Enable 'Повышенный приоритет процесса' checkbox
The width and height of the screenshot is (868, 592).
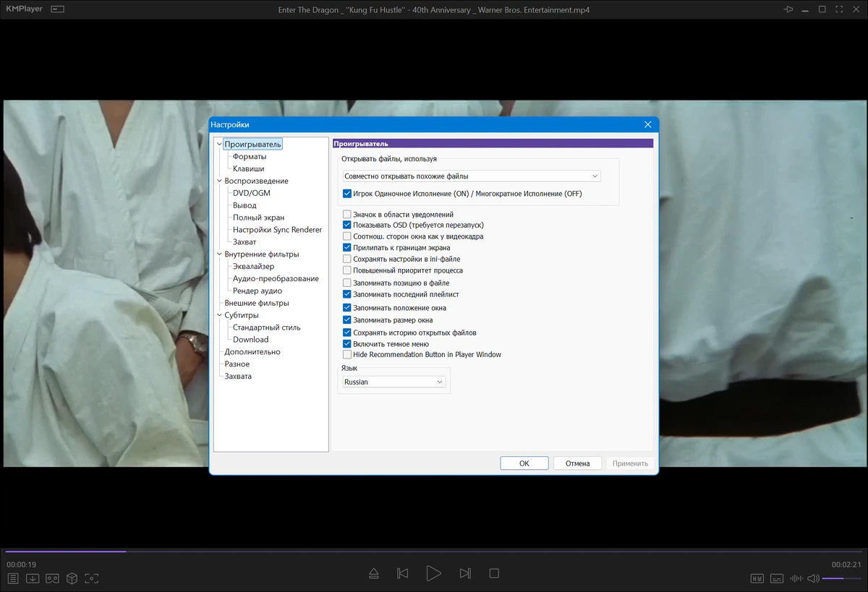(x=347, y=270)
